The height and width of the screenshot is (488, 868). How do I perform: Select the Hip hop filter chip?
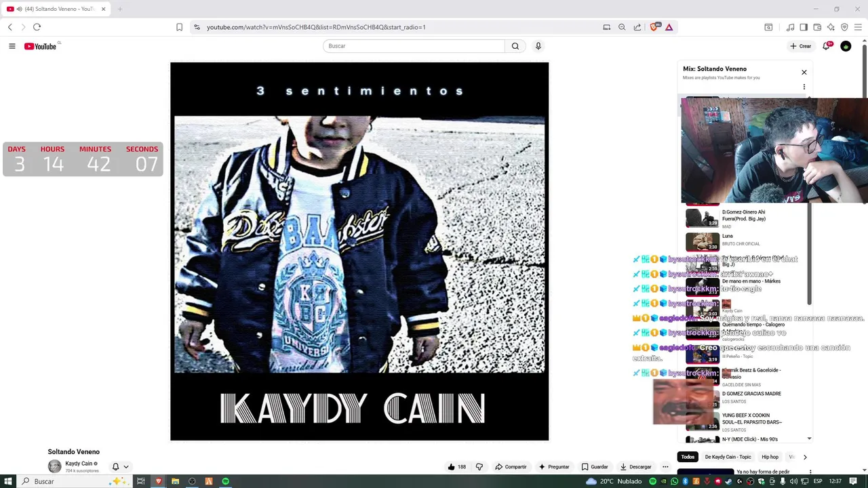(x=770, y=457)
